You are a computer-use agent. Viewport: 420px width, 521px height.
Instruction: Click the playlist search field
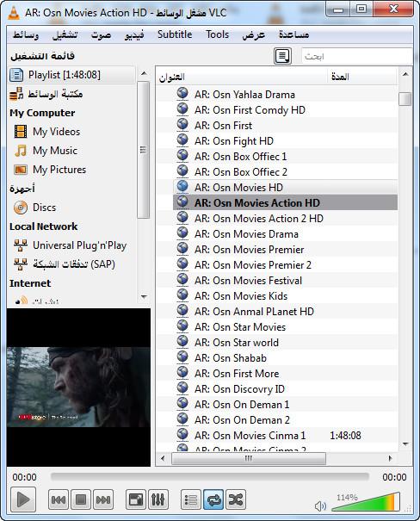pos(356,56)
